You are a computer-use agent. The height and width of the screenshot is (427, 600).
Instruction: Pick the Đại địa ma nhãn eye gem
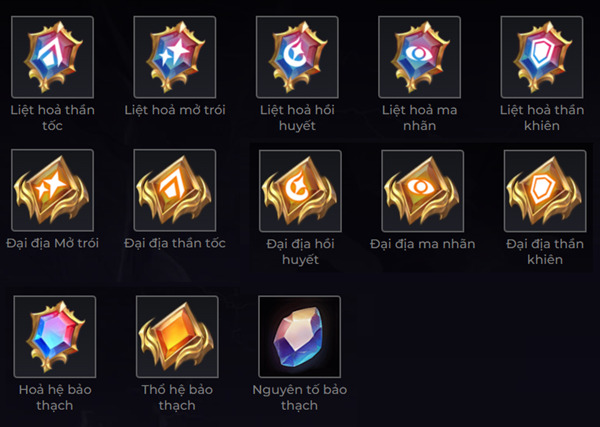[422, 191]
